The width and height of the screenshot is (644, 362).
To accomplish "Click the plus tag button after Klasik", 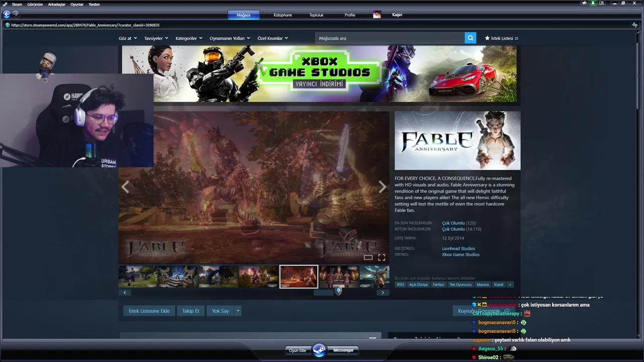I will tap(510, 285).
